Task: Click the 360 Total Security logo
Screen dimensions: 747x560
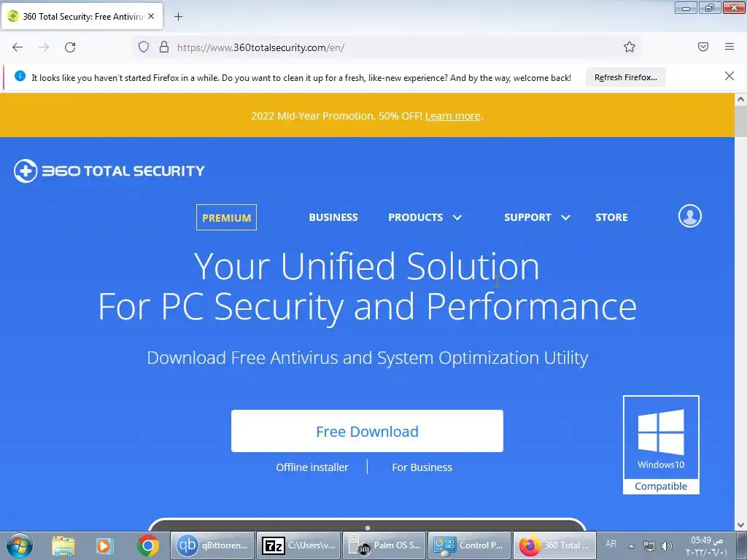Action: (x=109, y=171)
